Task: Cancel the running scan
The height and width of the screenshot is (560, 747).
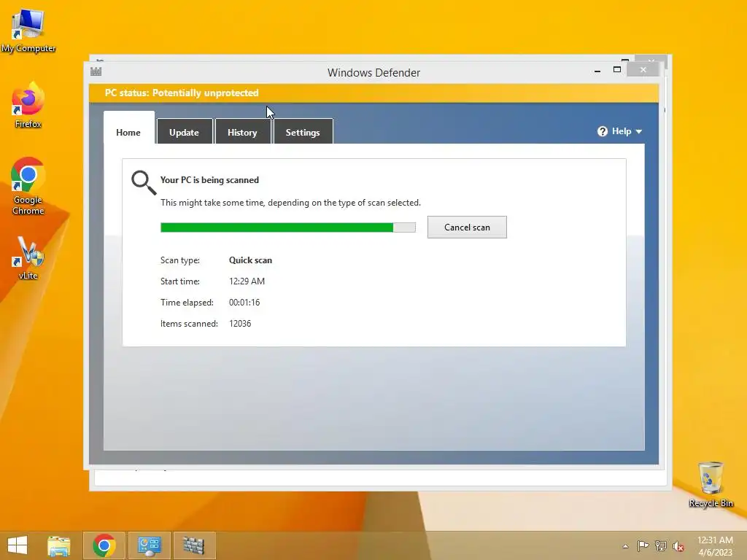Action: click(467, 227)
